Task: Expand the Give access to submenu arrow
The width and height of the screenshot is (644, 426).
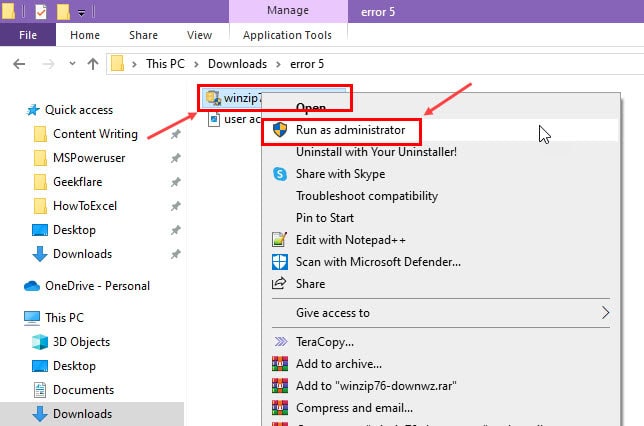Action: click(605, 313)
